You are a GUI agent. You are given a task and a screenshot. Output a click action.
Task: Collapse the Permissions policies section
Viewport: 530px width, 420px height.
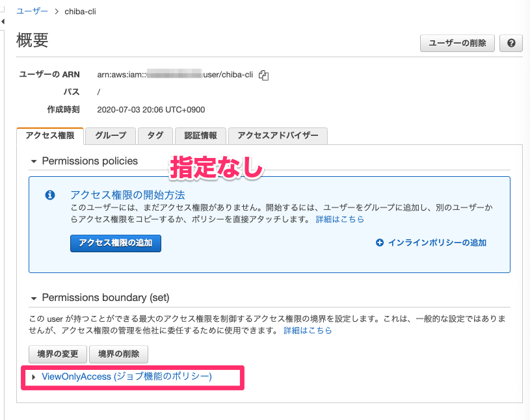point(33,161)
